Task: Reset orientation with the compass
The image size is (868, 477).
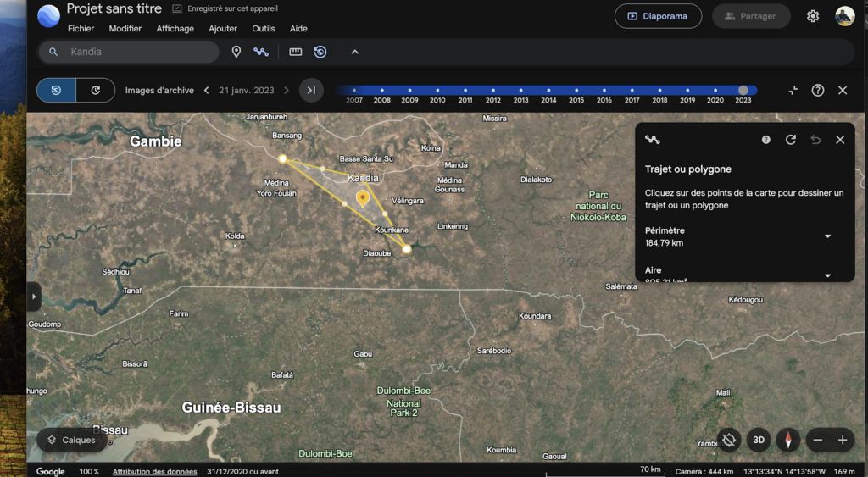Action: [x=787, y=440]
